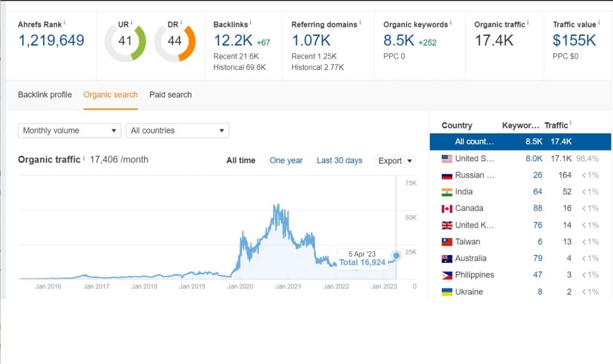Open the Ahrefs Rank value 1,219,649
This screenshot has height=364, width=613.
click(51, 40)
